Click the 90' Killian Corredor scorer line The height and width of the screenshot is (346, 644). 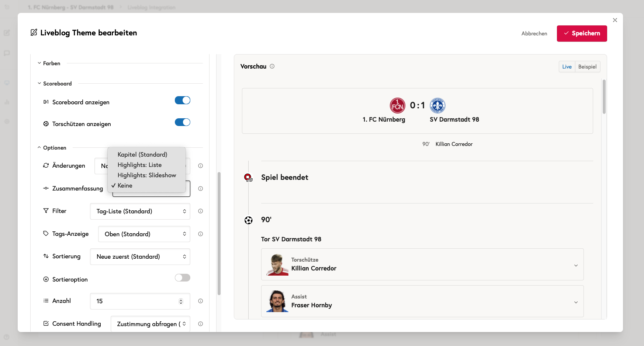[447, 144]
